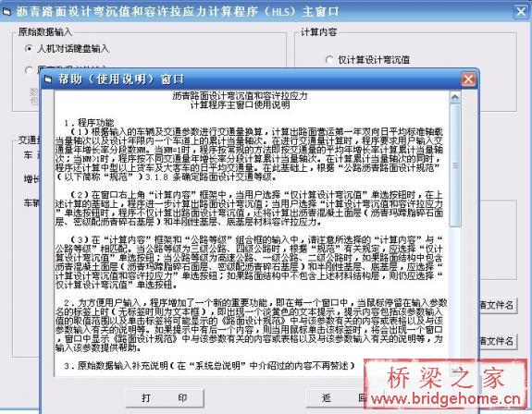532x414 pixels.
Task: Select the 人机对话键盘输入 radio button
Action: (30, 48)
